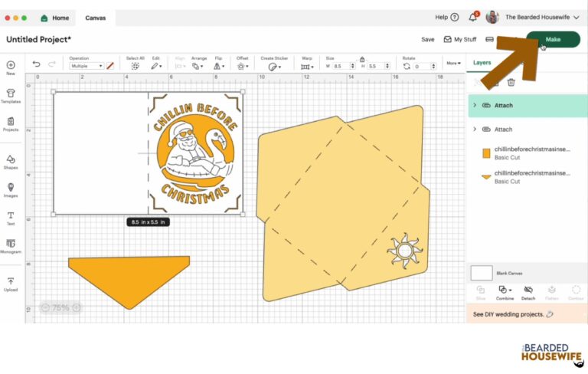The height and width of the screenshot is (374, 588).
Task: Switch to the Home tab
Action: (x=55, y=18)
